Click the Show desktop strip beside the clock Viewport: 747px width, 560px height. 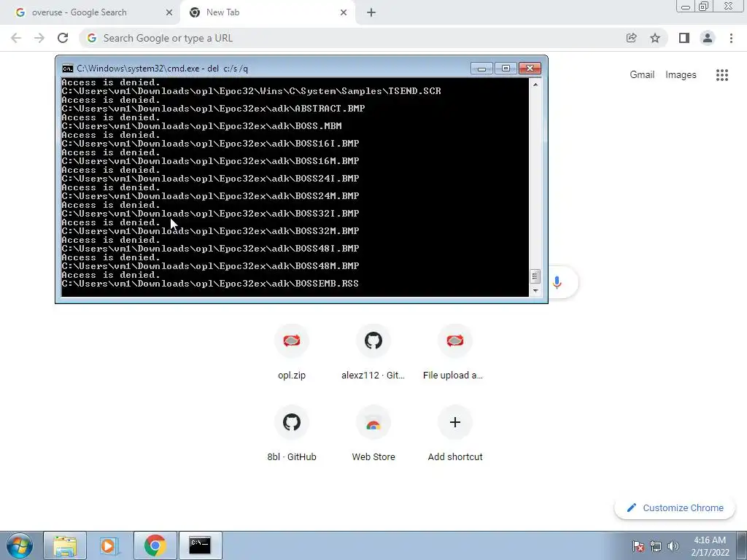point(742,545)
